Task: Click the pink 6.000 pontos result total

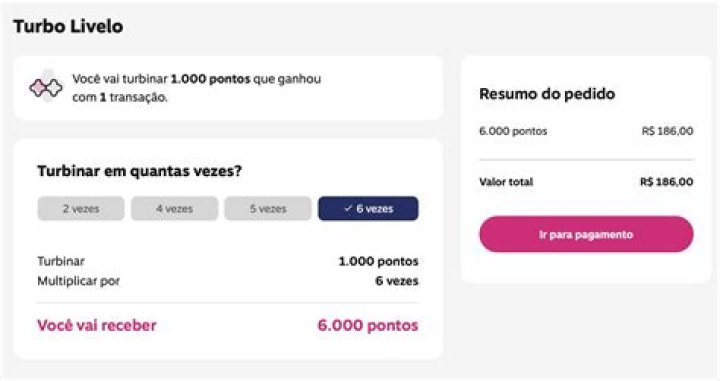Action: tap(368, 325)
